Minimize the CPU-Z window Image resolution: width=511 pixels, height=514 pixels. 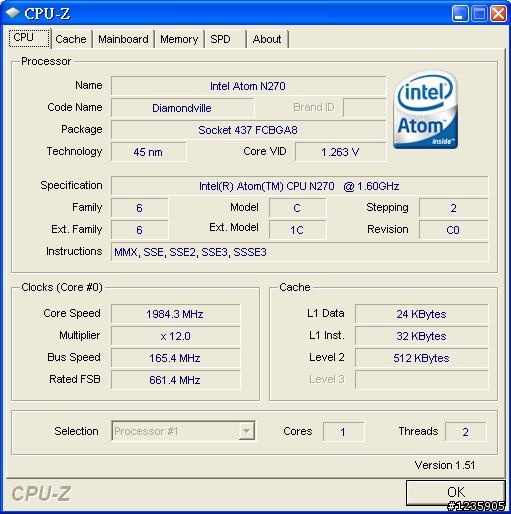(460, 14)
